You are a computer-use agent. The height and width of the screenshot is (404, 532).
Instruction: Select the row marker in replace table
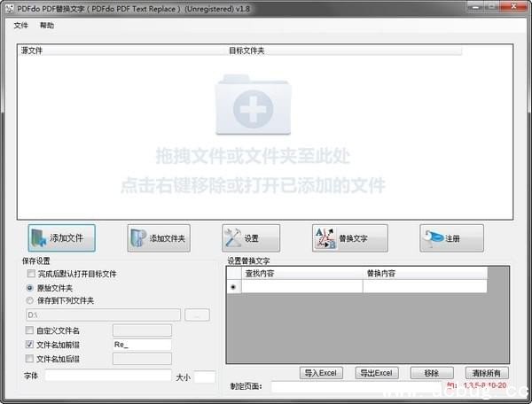233,287
